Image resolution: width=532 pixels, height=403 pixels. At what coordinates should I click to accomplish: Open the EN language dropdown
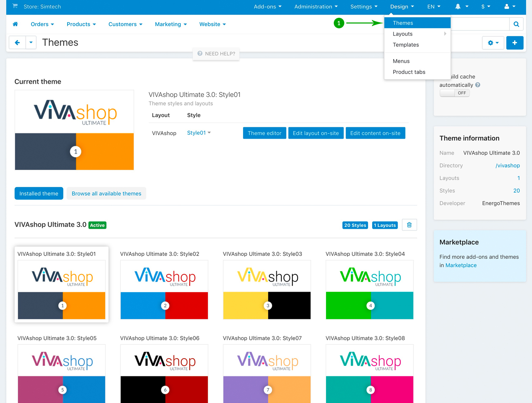coord(434,6)
